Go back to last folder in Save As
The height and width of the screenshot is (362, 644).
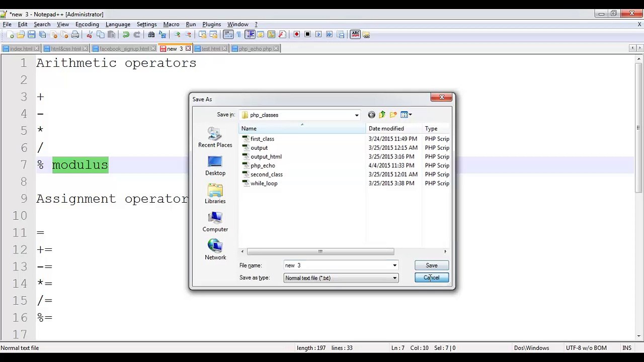pyautogui.click(x=371, y=115)
